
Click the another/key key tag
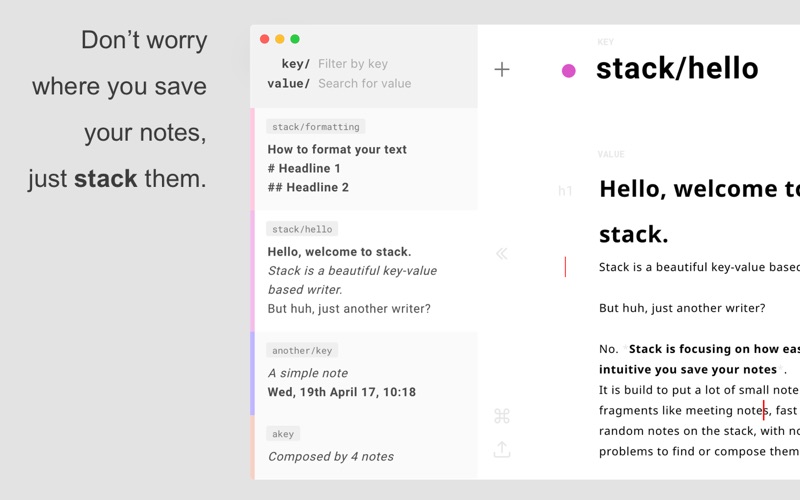tap(302, 351)
